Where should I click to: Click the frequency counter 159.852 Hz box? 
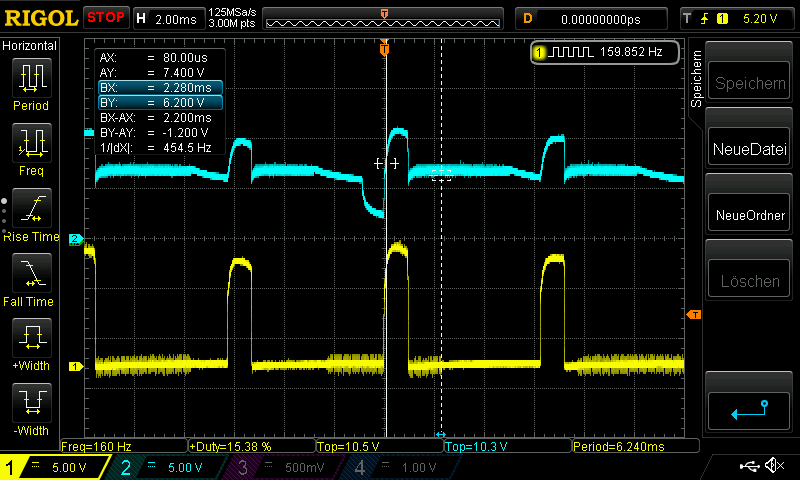tap(605, 52)
